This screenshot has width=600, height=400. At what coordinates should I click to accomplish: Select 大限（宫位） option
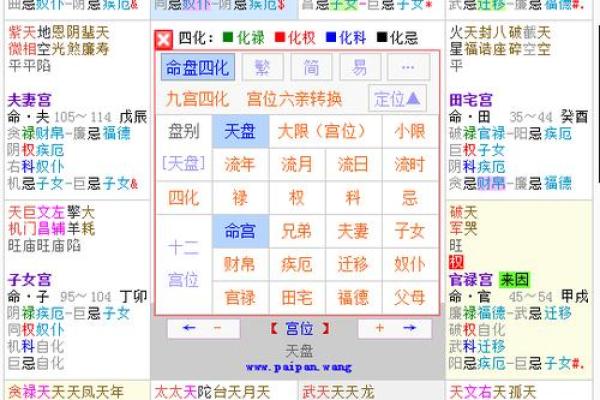(325, 132)
